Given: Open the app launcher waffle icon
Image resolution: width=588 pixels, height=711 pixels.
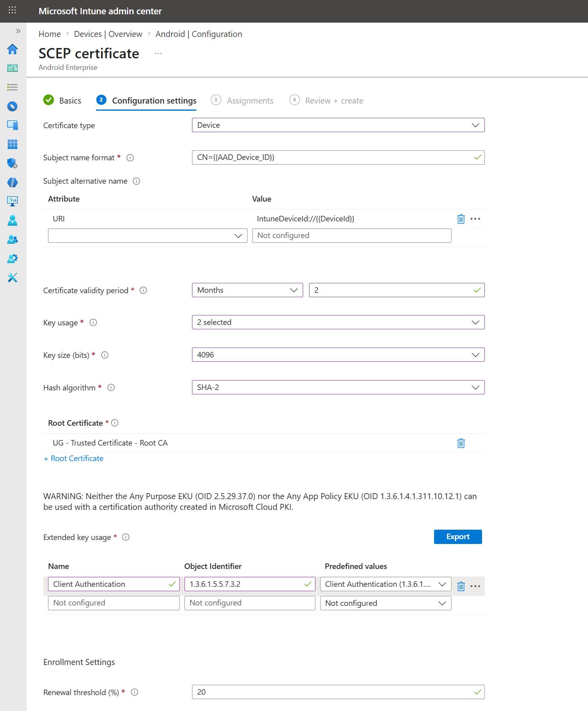Looking at the screenshot, I should coord(12,10).
